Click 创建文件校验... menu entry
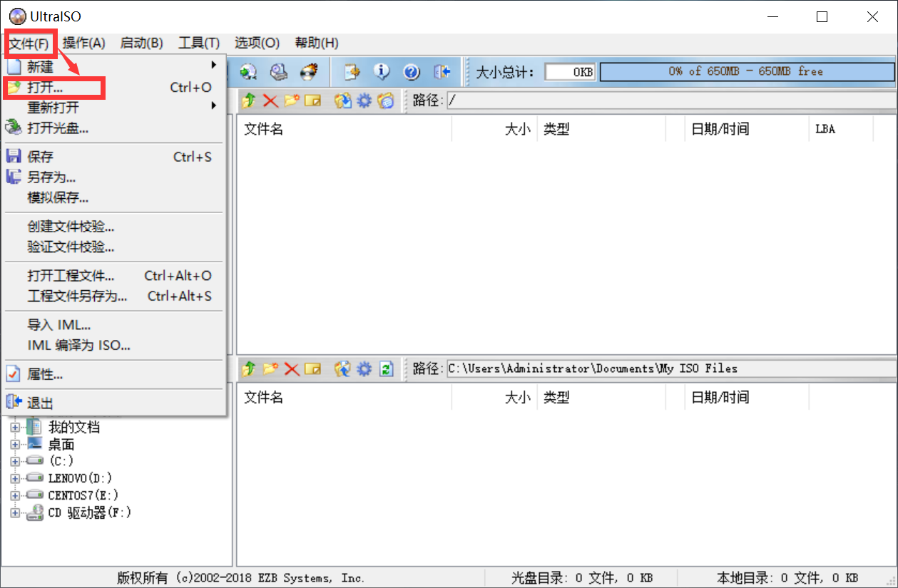 (x=114, y=227)
